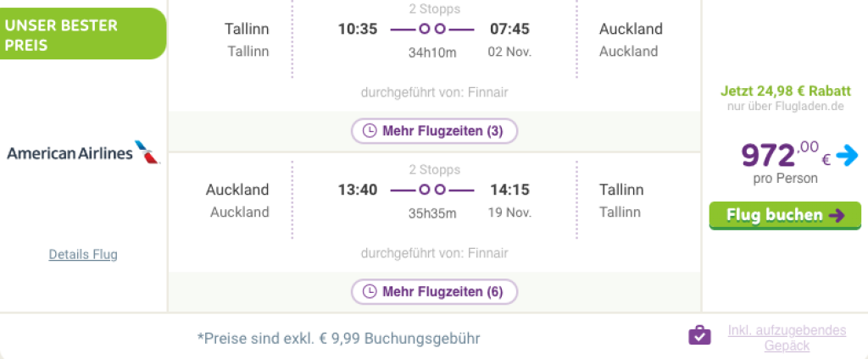Click the Jetzt 24,98 € Rabatt text

point(785,91)
